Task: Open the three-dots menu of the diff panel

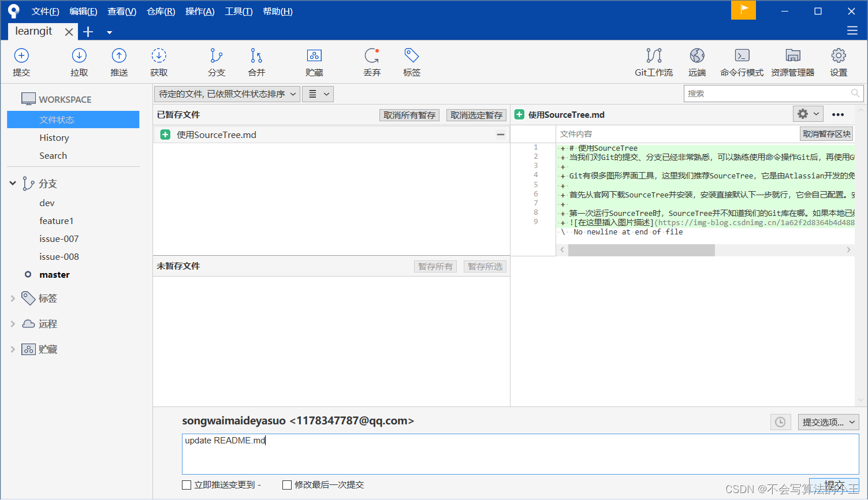Action: point(838,114)
